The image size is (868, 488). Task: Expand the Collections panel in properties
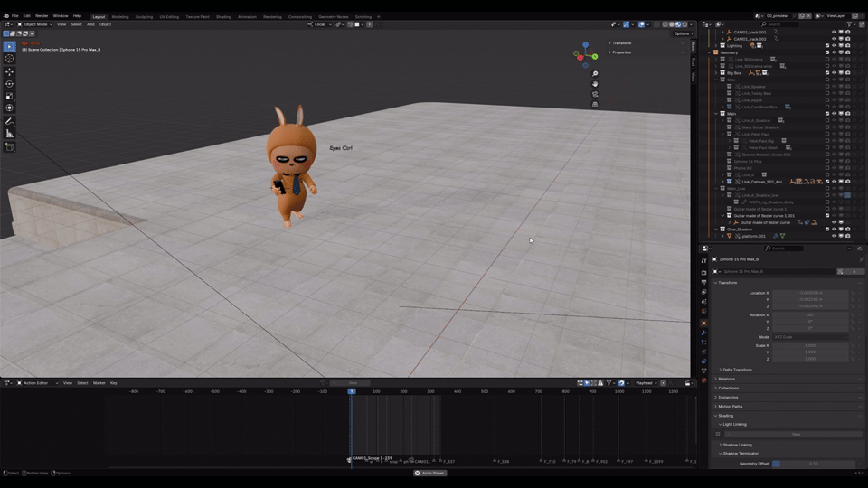click(x=728, y=388)
